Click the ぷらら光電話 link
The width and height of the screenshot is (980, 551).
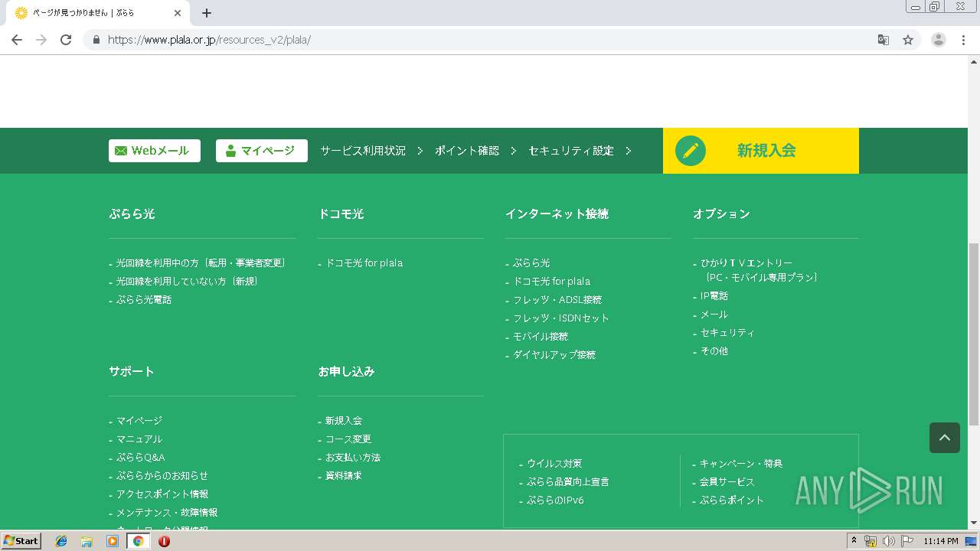144,299
